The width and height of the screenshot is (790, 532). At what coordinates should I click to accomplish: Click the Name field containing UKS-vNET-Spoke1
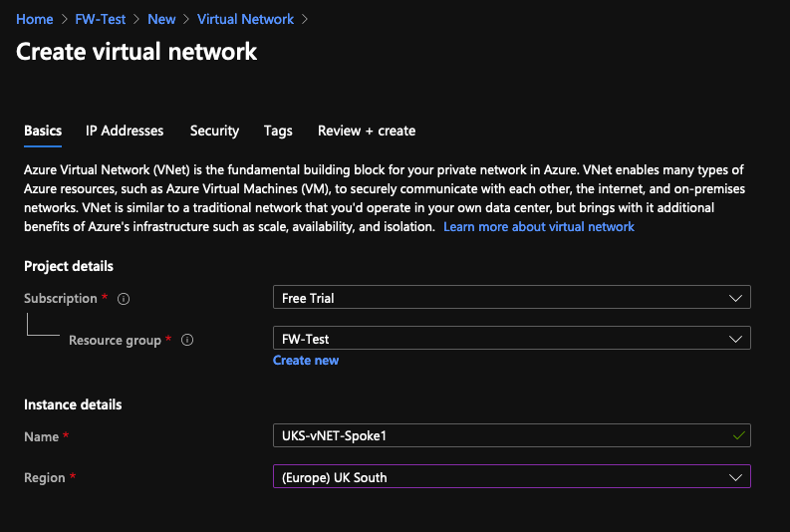511,435
